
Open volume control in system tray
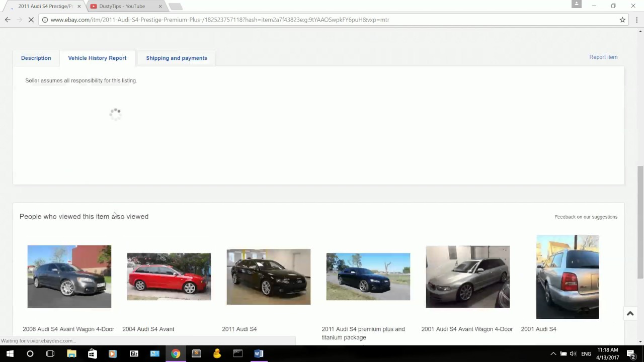(x=573, y=353)
